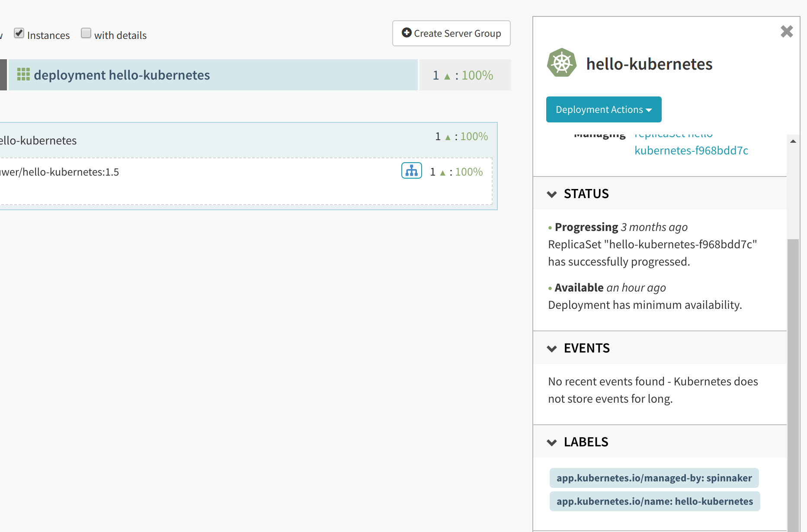Click scrollbar up arrow in details panel

793,141
